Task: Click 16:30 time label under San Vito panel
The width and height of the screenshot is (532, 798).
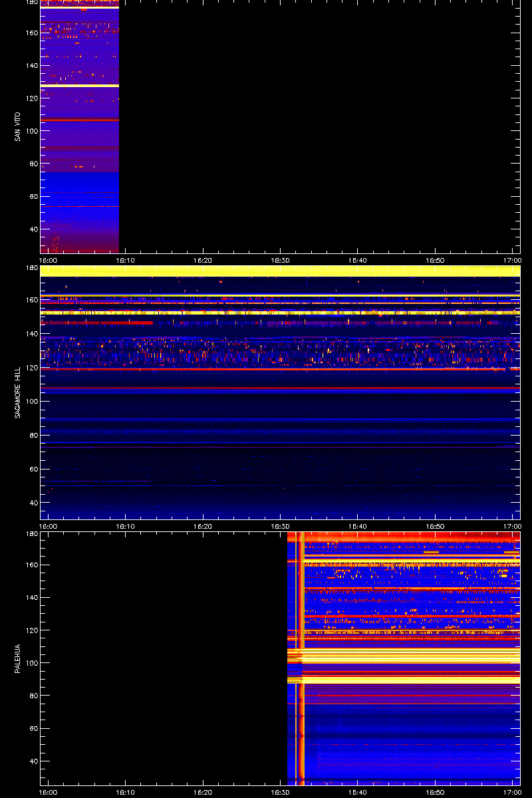Action: point(280,261)
